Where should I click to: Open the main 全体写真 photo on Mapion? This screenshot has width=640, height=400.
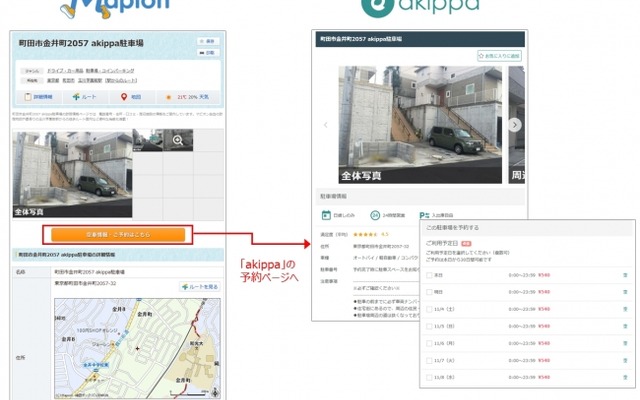[x=72, y=173]
